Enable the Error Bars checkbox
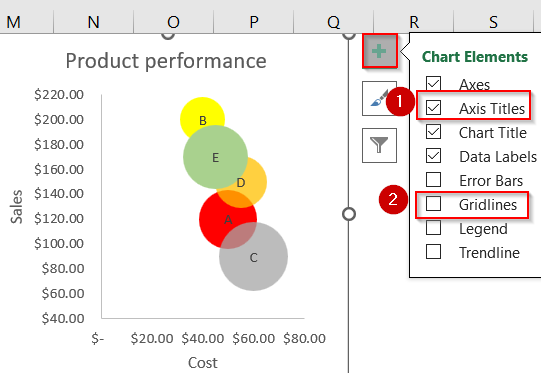The height and width of the screenshot is (373, 541). tap(433, 179)
